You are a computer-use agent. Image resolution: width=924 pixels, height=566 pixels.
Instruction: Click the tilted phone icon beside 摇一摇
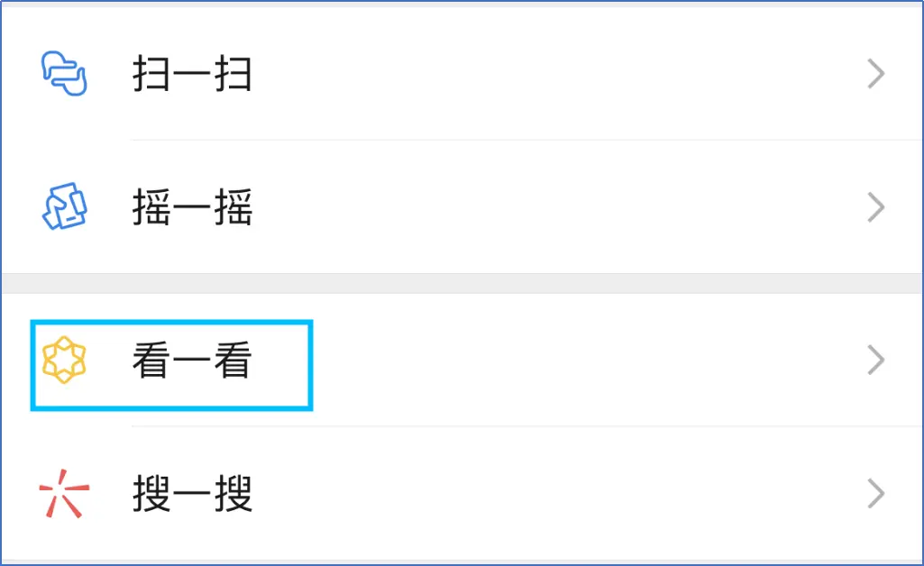point(63,208)
